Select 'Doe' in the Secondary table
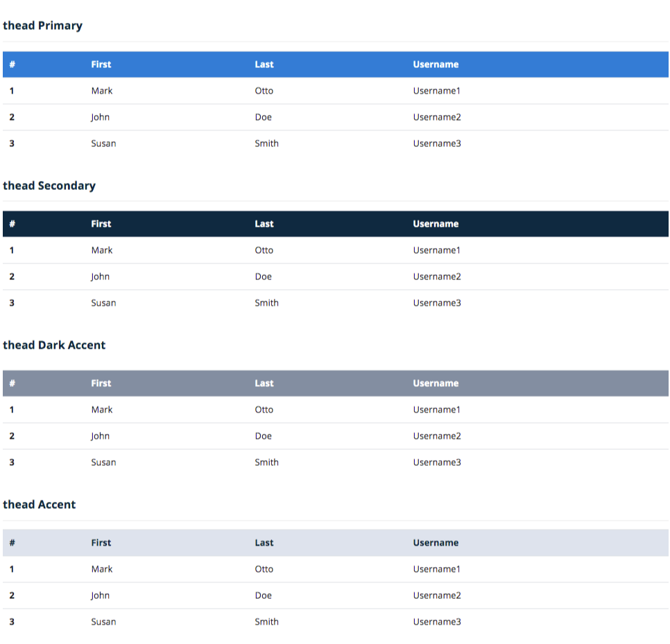 tap(264, 277)
